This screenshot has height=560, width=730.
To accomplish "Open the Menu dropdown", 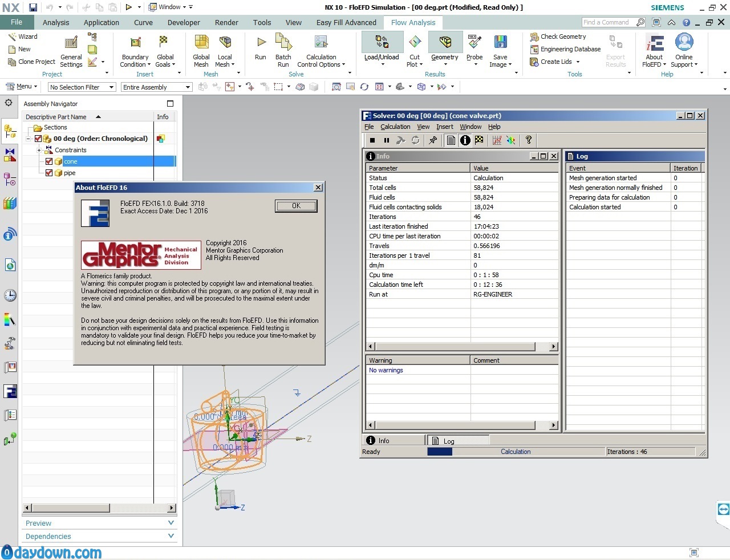I will pos(22,87).
